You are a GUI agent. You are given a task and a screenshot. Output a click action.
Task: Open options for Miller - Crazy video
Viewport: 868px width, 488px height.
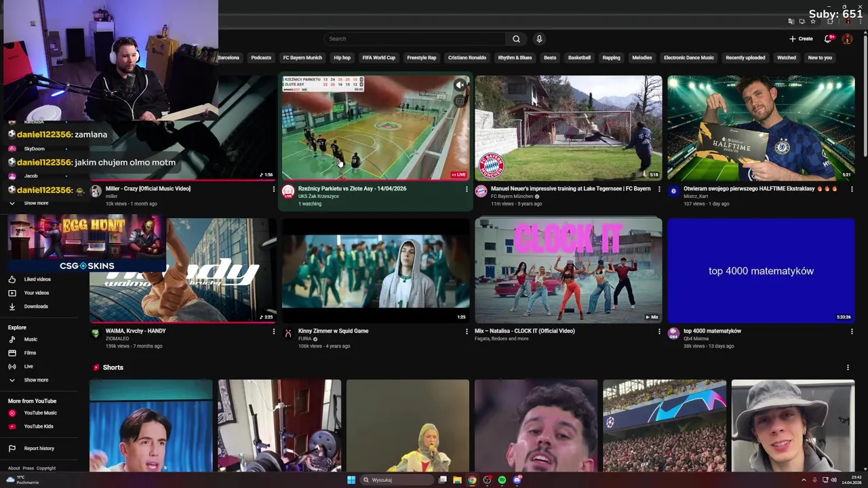point(274,189)
